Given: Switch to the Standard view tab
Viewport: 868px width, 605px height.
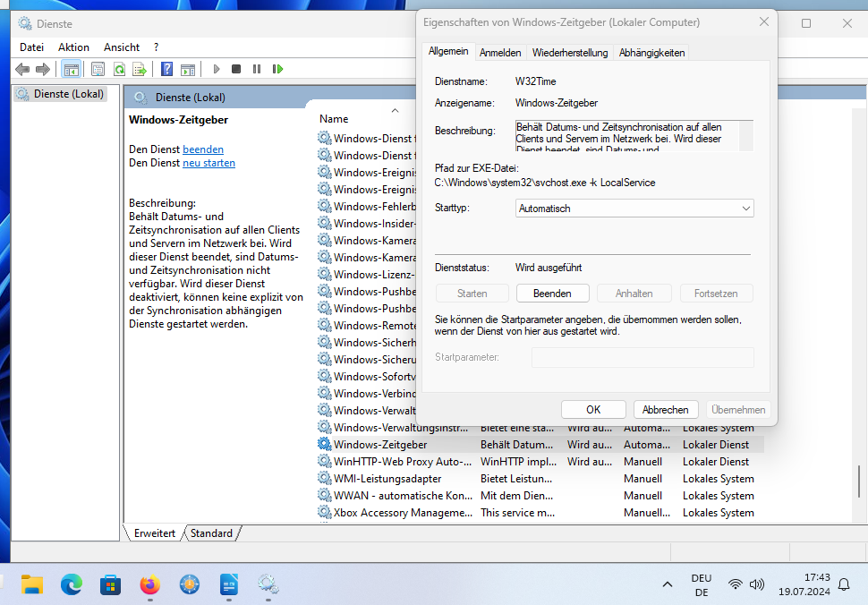Looking at the screenshot, I should click(211, 533).
